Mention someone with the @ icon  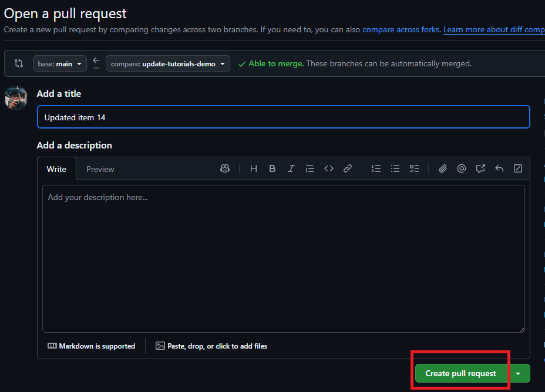tap(462, 168)
